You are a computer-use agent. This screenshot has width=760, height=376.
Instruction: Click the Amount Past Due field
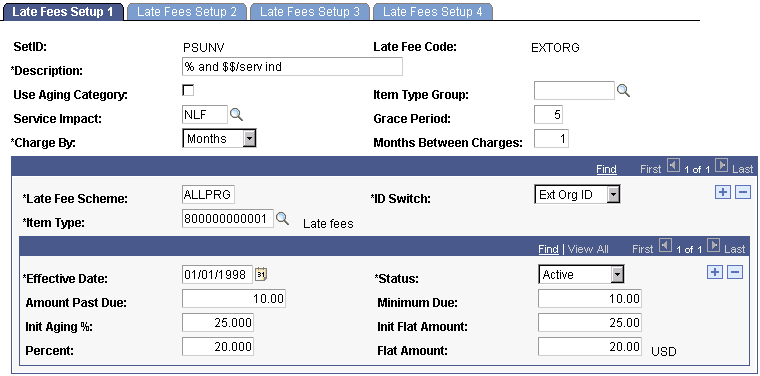234,299
